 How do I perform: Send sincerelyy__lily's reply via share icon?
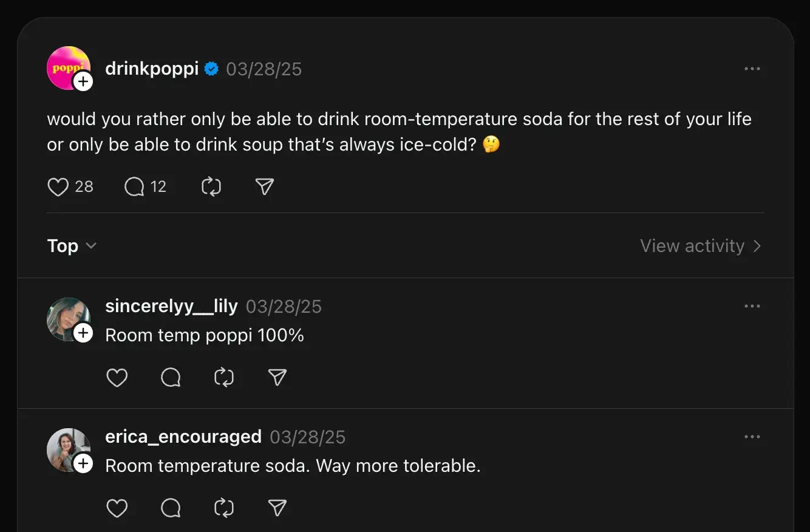click(x=277, y=378)
